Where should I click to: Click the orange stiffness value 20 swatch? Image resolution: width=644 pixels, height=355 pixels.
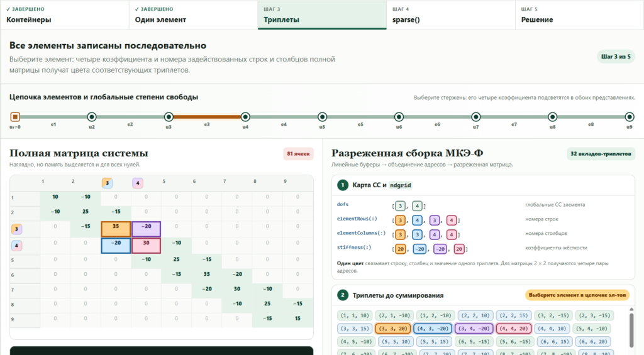(x=400, y=249)
